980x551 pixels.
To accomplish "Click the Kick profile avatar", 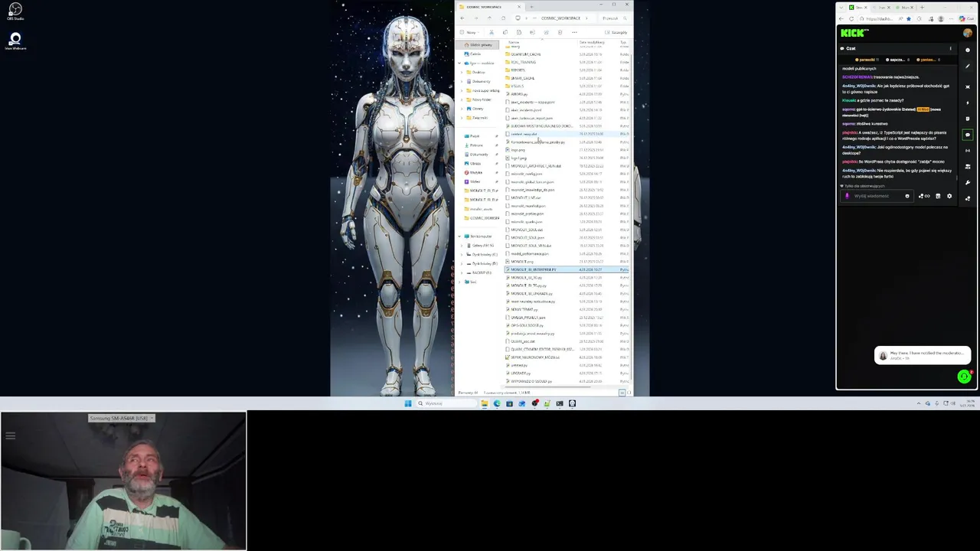I will click(968, 33).
